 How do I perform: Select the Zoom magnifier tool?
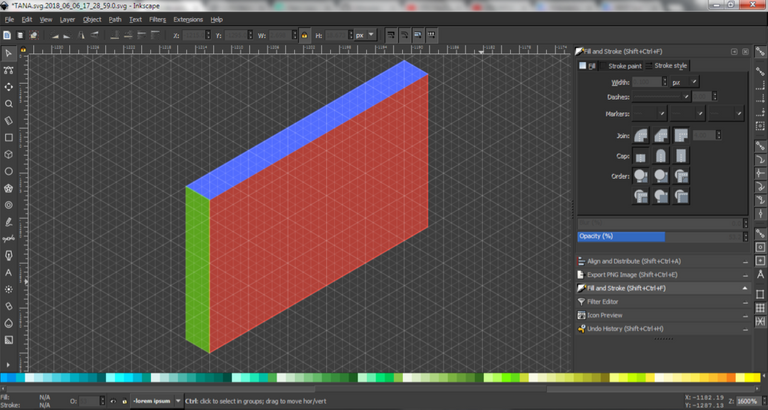tap(9, 103)
